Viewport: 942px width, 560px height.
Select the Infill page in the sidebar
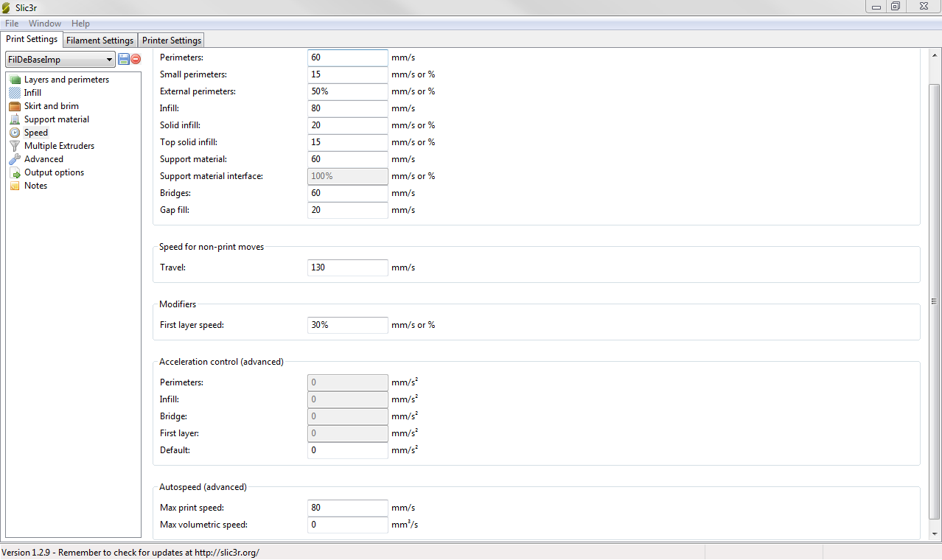[x=32, y=93]
